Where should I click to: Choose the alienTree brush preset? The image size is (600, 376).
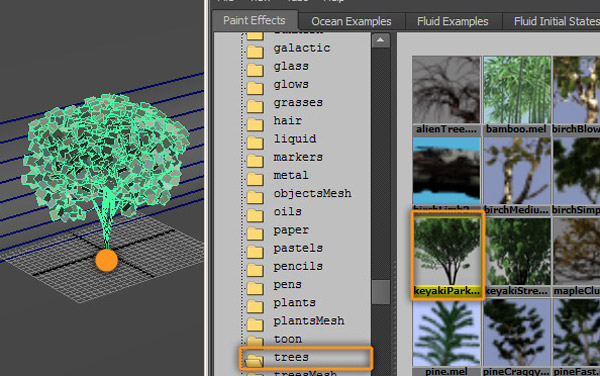click(446, 96)
